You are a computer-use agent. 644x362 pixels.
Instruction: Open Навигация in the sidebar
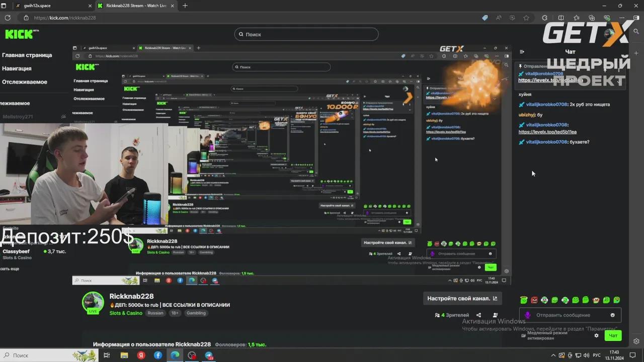[x=17, y=68]
